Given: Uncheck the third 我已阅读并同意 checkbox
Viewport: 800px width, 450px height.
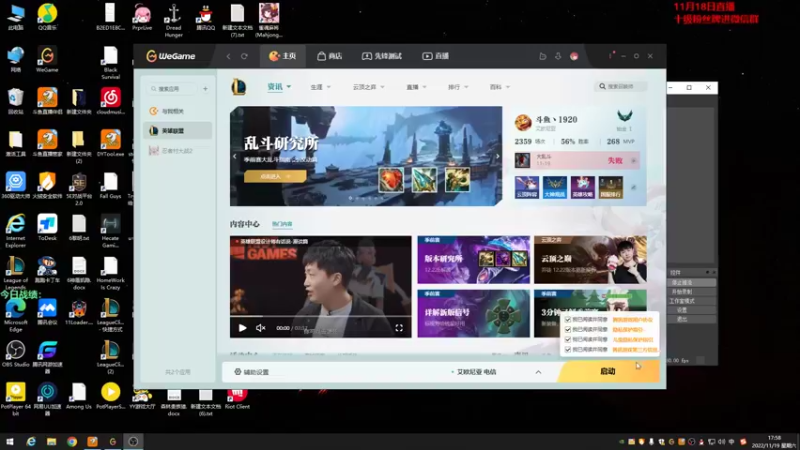Looking at the screenshot, I should [x=568, y=339].
